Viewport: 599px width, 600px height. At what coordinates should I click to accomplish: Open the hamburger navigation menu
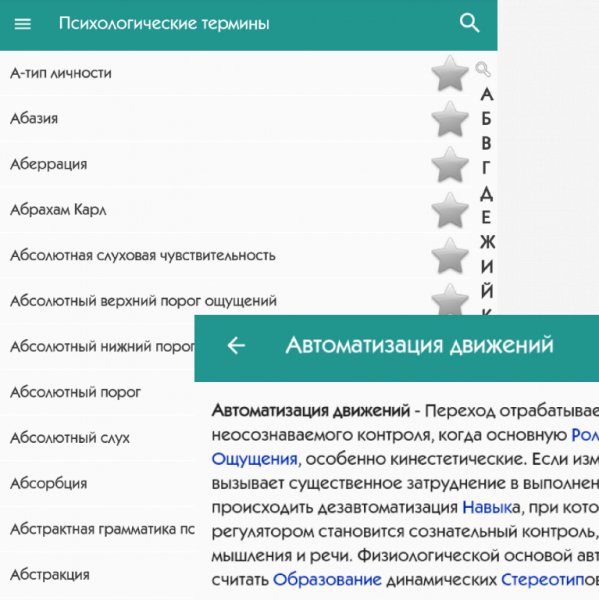point(23,24)
